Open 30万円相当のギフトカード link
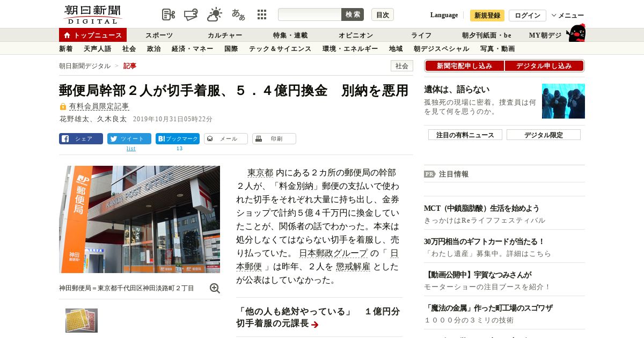This screenshot has height=338, width=644. pos(485,241)
